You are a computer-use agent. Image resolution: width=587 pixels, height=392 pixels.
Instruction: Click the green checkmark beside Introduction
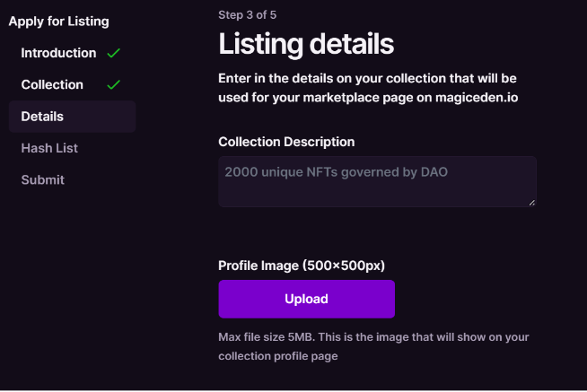coord(113,53)
